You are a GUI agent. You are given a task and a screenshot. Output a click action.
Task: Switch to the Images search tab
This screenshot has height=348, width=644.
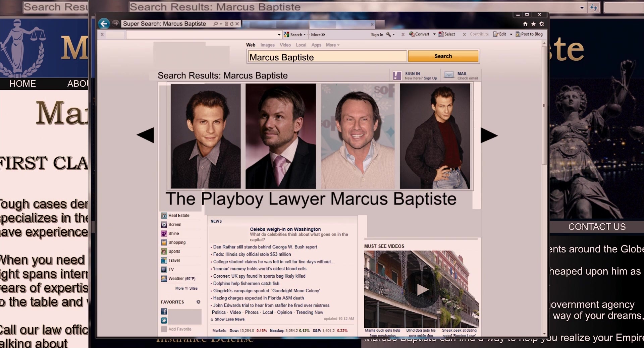(x=267, y=45)
